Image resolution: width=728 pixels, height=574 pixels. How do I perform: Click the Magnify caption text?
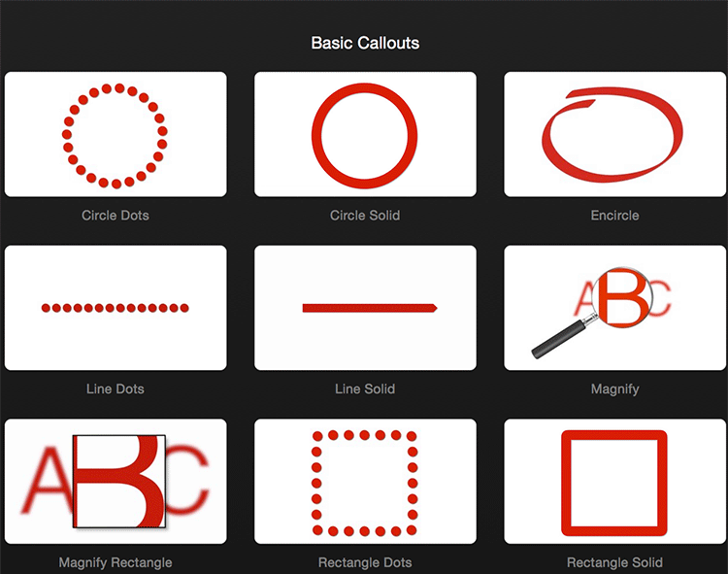(614, 389)
